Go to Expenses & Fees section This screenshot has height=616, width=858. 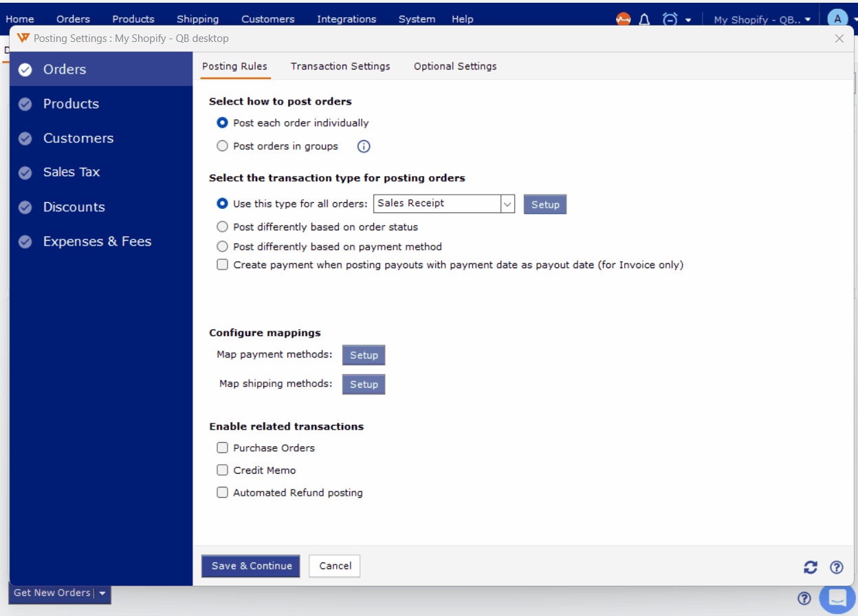[101, 241]
